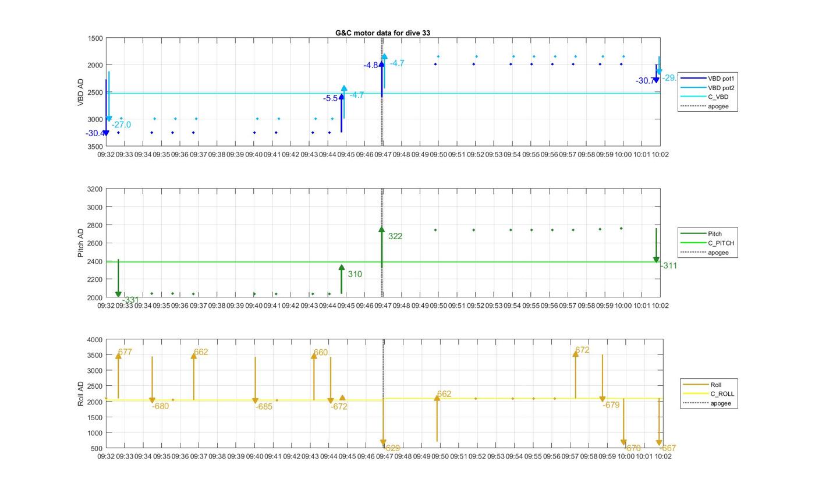Viewport: 815px width, 504px height.
Task: Select 'VBD pot1' legend entry
Action: click(x=708, y=79)
